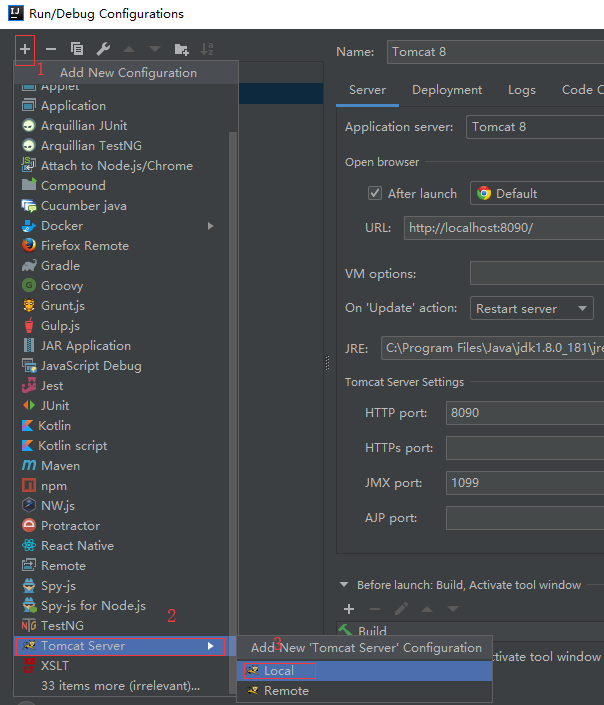Click the VM options field

tap(537, 273)
